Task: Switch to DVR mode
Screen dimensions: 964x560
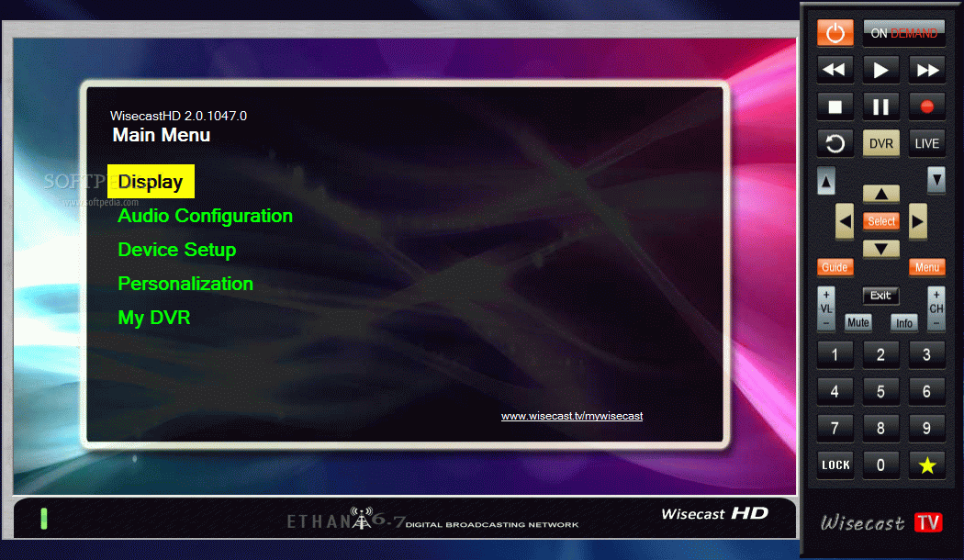Action: 881,143
